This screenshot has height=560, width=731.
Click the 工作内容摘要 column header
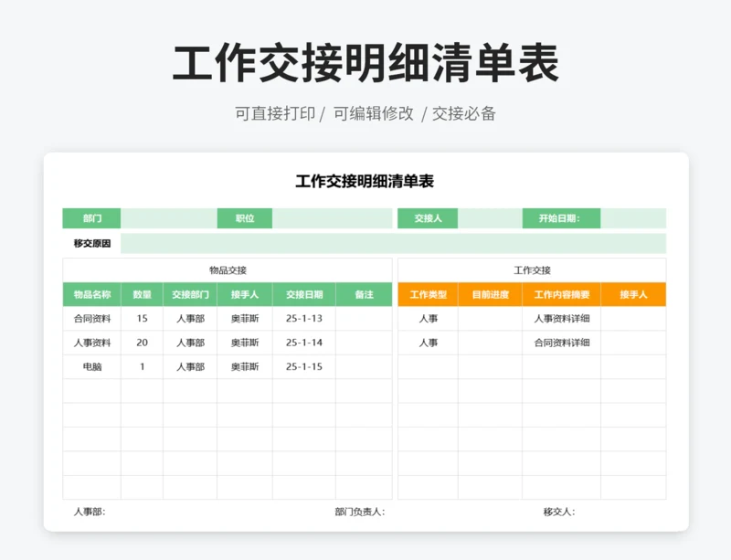(561, 295)
